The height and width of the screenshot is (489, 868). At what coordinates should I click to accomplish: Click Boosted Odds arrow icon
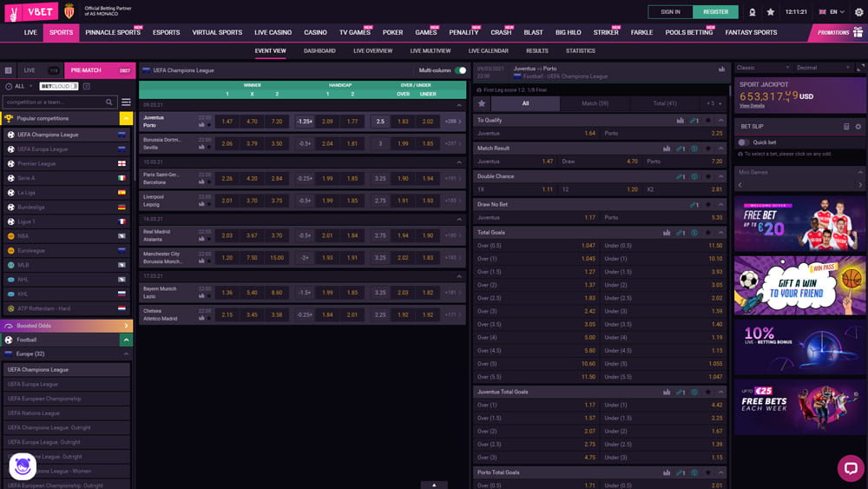point(126,326)
